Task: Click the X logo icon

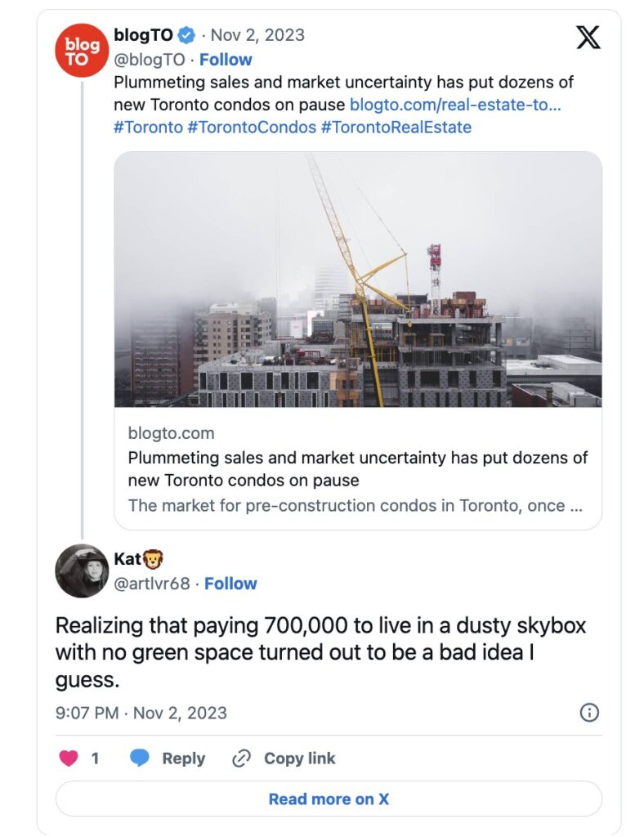Action: pos(588,37)
